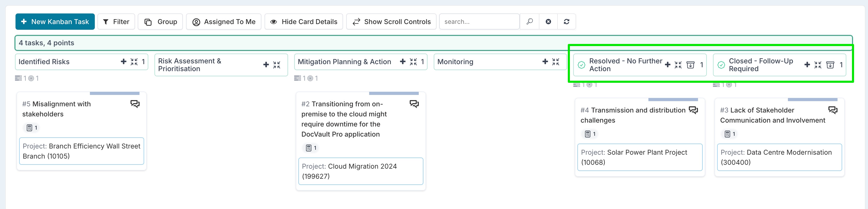Click into the search field
This screenshot has width=868, height=209.
[479, 22]
